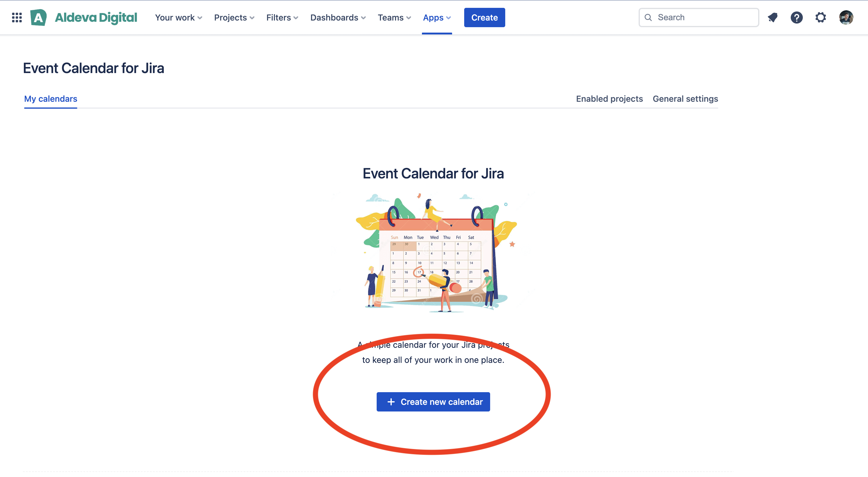Open the app switcher grid icon
This screenshot has width=868, height=477.
click(x=17, y=18)
